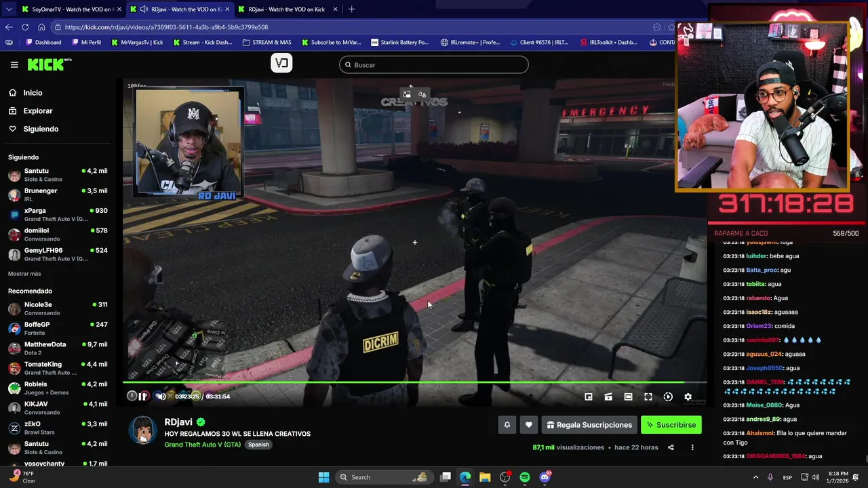Show hidden system tray icons
Image resolution: width=868 pixels, height=488 pixels.
755,477
